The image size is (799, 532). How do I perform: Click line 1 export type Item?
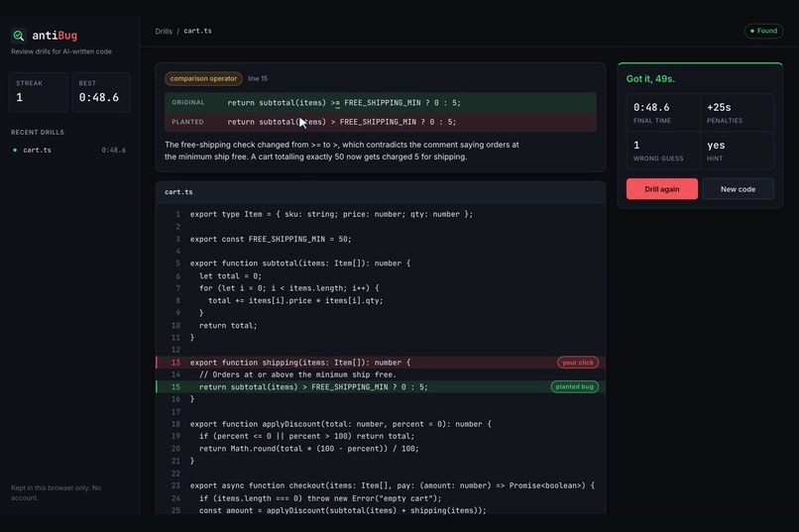pos(331,214)
